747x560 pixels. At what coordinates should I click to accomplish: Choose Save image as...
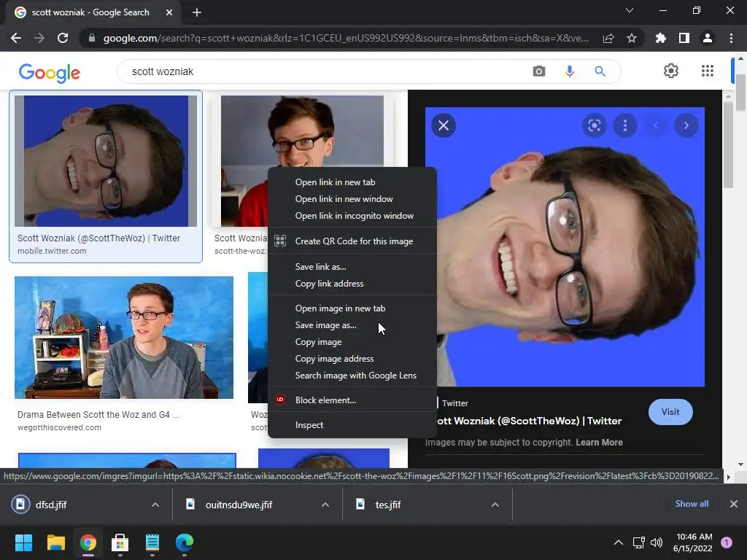(x=352, y=324)
